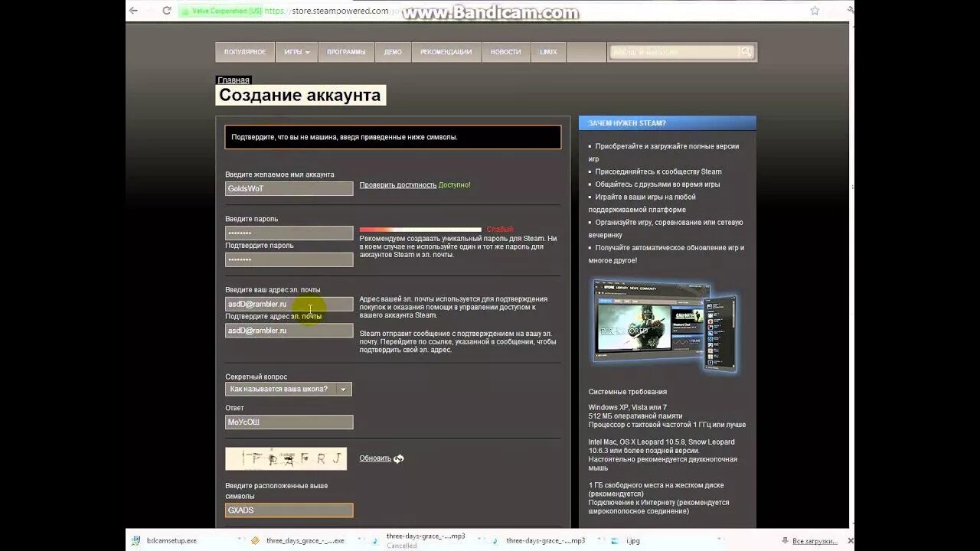Bookmark the page using the star icon
Image resolution: width=980 pixels, height=551 pixels.
click(x=815, y=11)
